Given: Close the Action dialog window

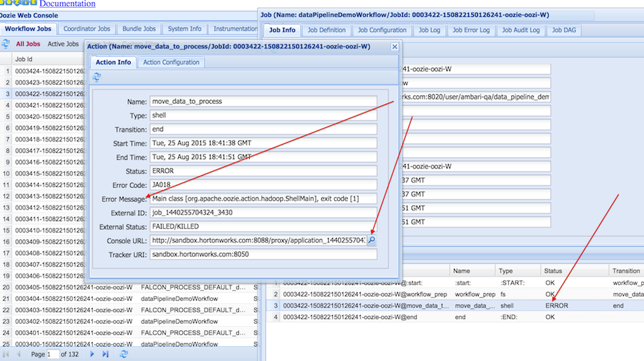Looking at the screenshot, I should (395, 46).
